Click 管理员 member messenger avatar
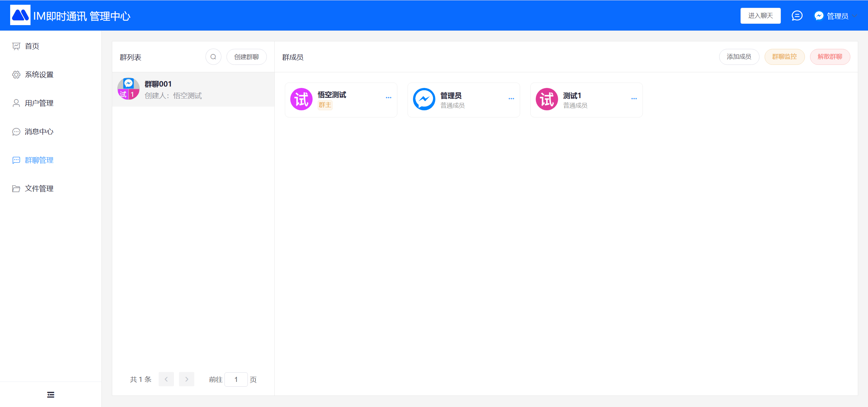 pos(424,99)
